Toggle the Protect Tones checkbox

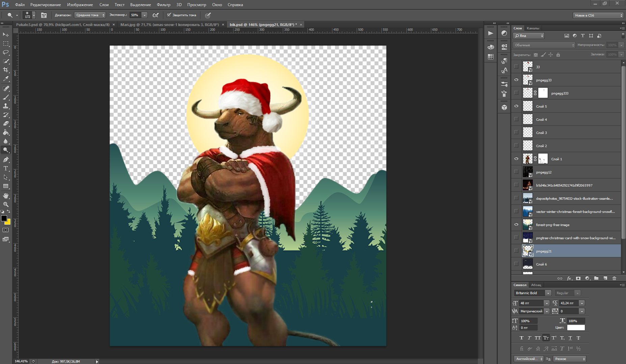pos(169,15)
